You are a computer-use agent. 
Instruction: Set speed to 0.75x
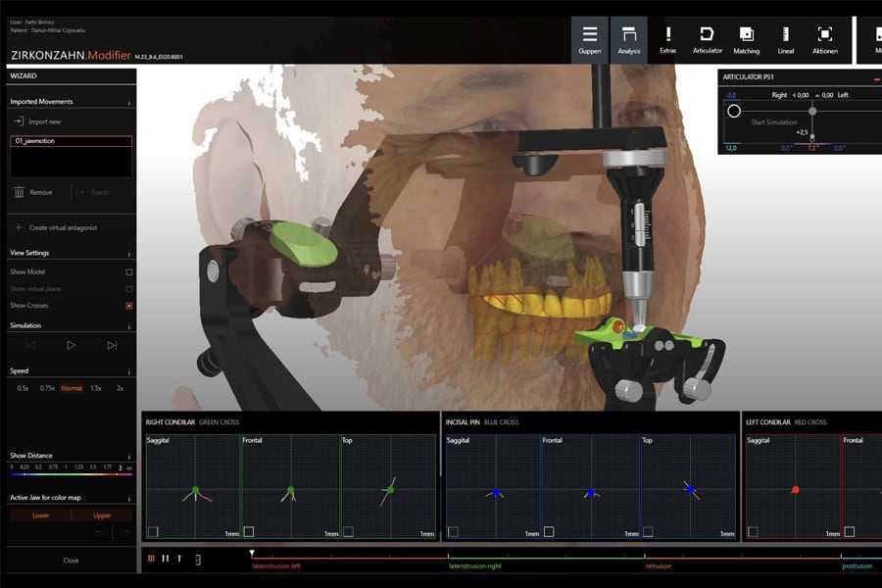click(x=47, y=388)
